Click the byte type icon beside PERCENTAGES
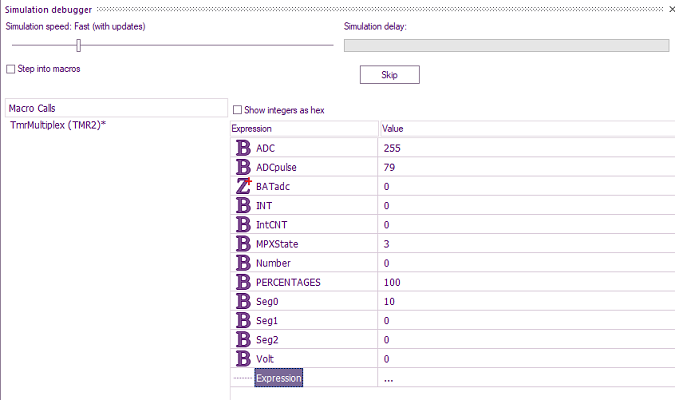Viewport: 675px width, 400px height. point(243,282)
